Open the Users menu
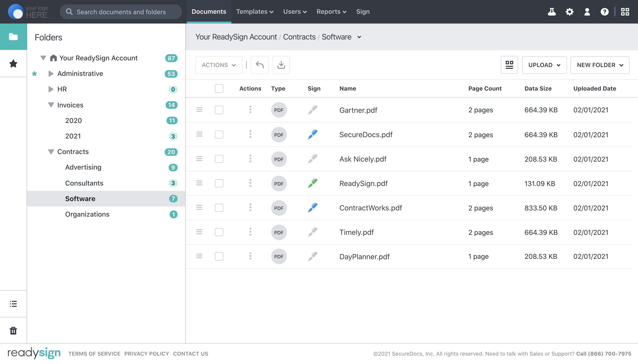Screen dimensions: 638x364 [x=295, y=12]
